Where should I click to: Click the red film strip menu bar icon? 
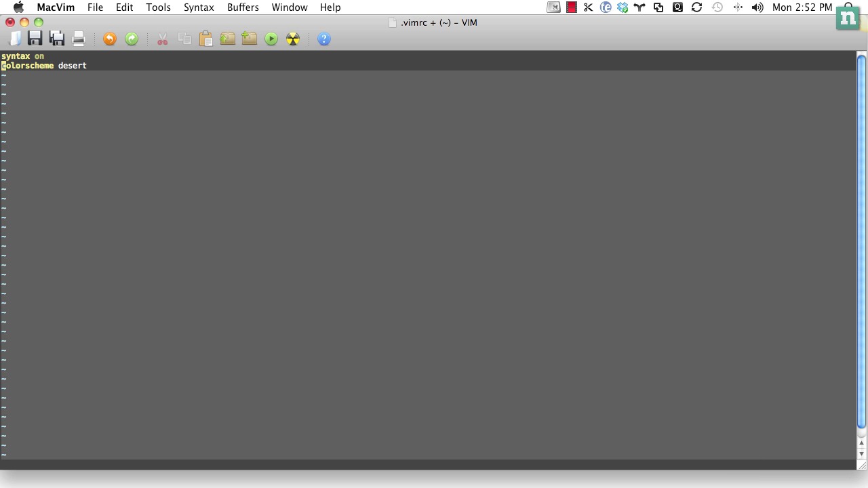tap(572, 7)
